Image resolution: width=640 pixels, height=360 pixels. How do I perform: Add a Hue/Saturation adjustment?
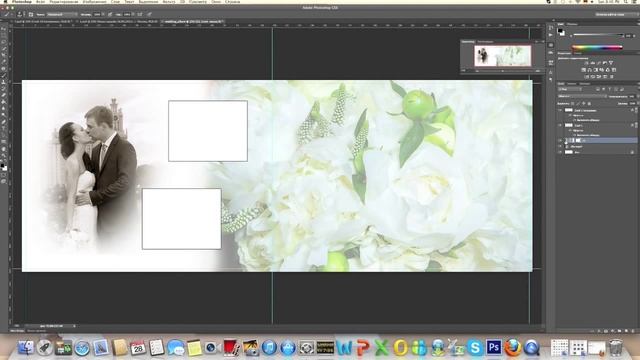(x=584, y=70)
